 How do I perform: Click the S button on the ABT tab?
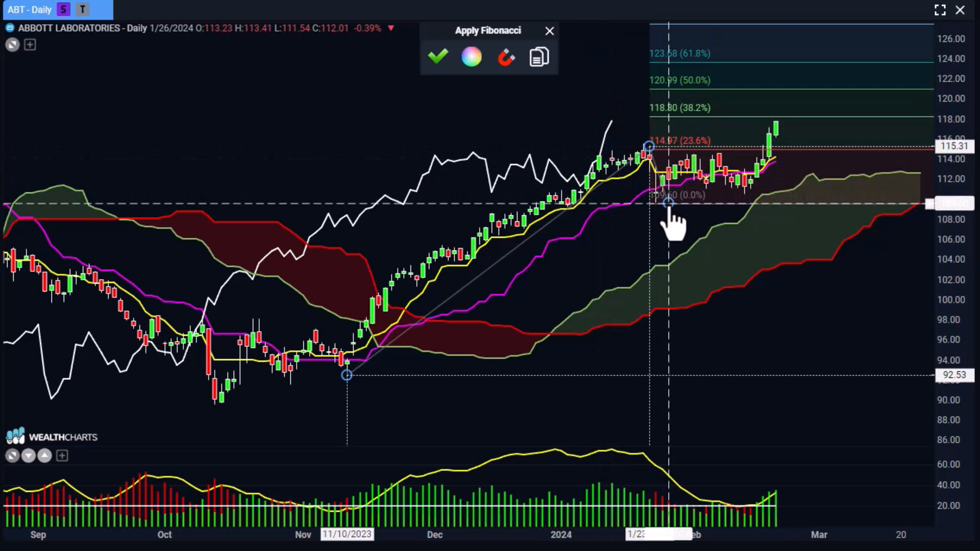point(63,9)
